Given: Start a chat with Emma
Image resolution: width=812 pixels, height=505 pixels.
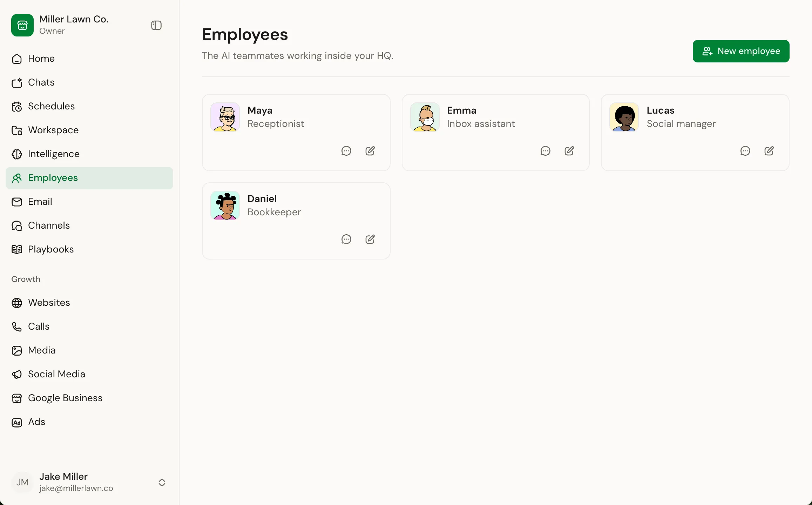Looking at the screenshot, I should coord(546,151).
